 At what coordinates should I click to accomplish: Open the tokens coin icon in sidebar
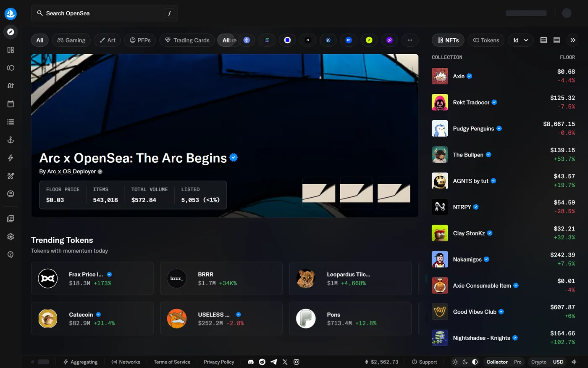(x=10, y=68)
